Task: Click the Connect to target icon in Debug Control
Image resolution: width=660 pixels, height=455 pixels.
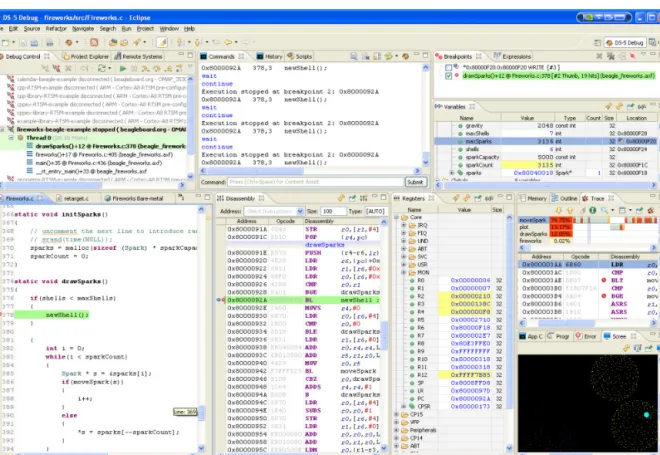Action: tap(45, 68)
